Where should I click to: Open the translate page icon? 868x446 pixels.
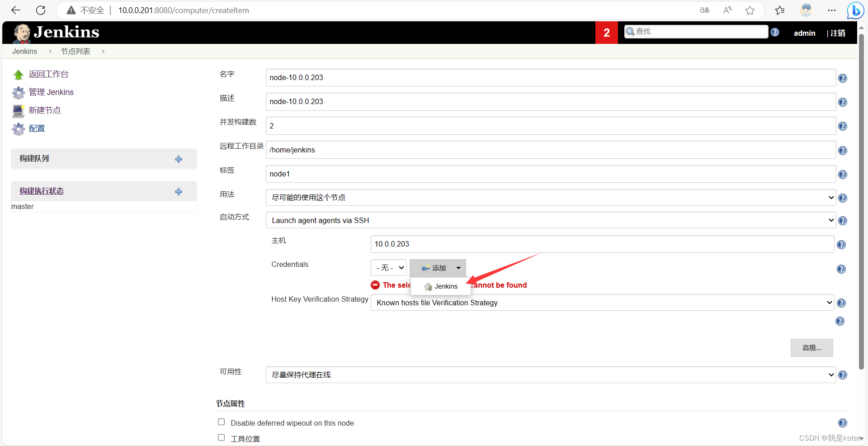coord(705,10)
